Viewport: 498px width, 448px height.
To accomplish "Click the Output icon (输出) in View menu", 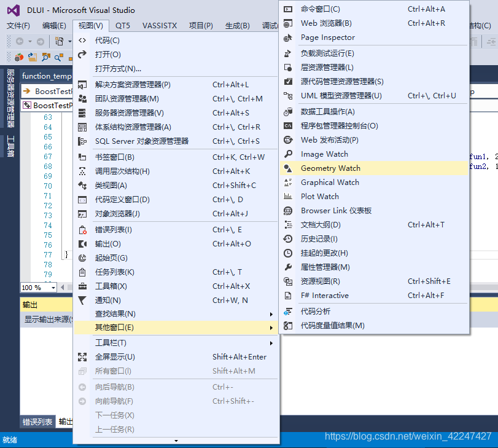I will point(82,244).
